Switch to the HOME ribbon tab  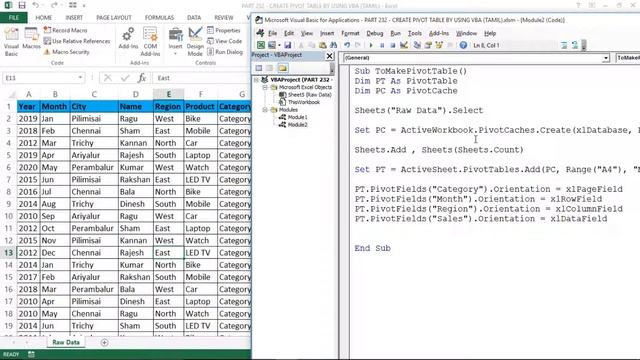pos(44,18)
